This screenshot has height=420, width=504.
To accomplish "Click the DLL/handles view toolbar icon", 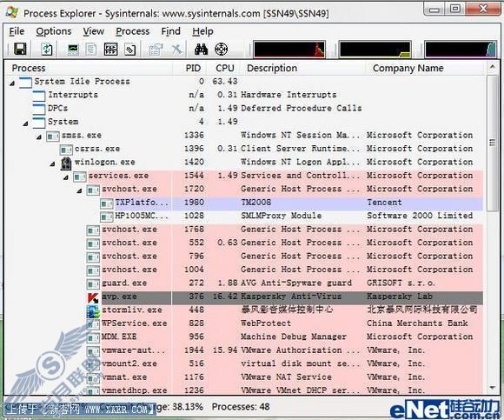I will (129, 50).
